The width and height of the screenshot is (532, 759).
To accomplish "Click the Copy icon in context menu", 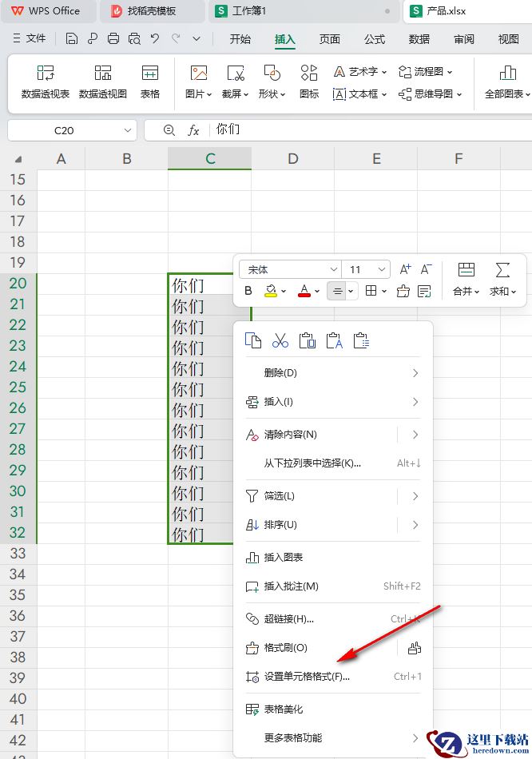I will (x=253, y=340).
